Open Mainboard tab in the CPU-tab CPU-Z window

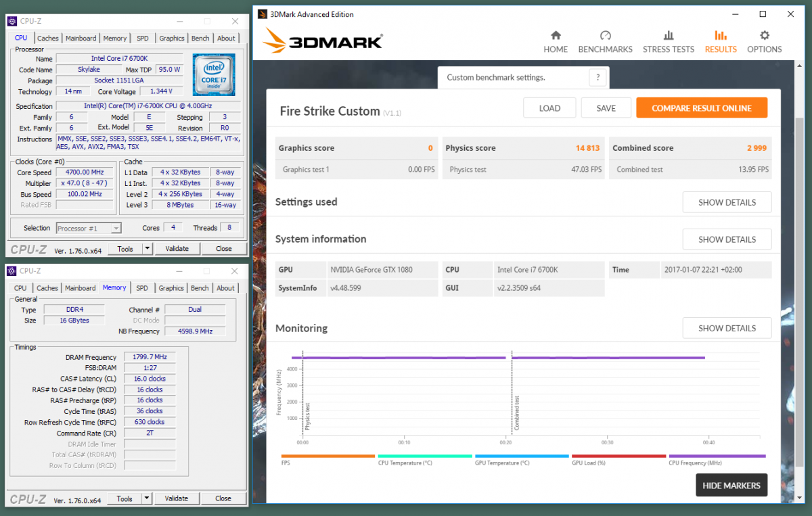coord(81,39)
